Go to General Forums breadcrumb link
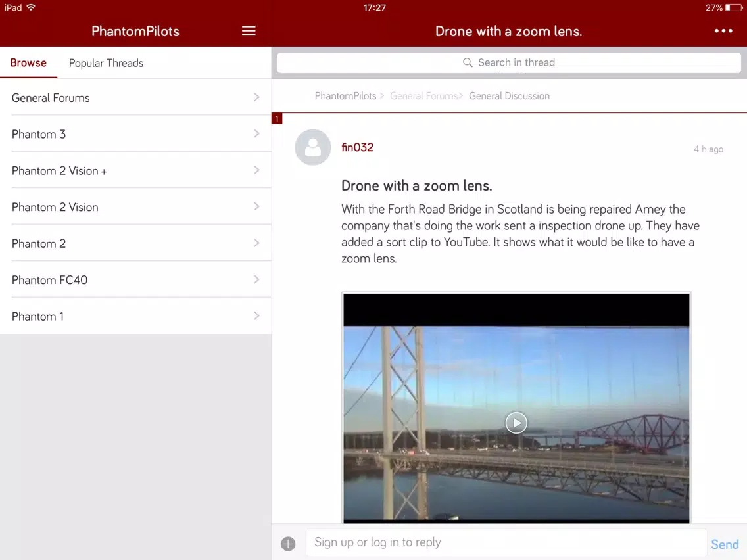Viewport: 747px width, 560px height. 423,96
